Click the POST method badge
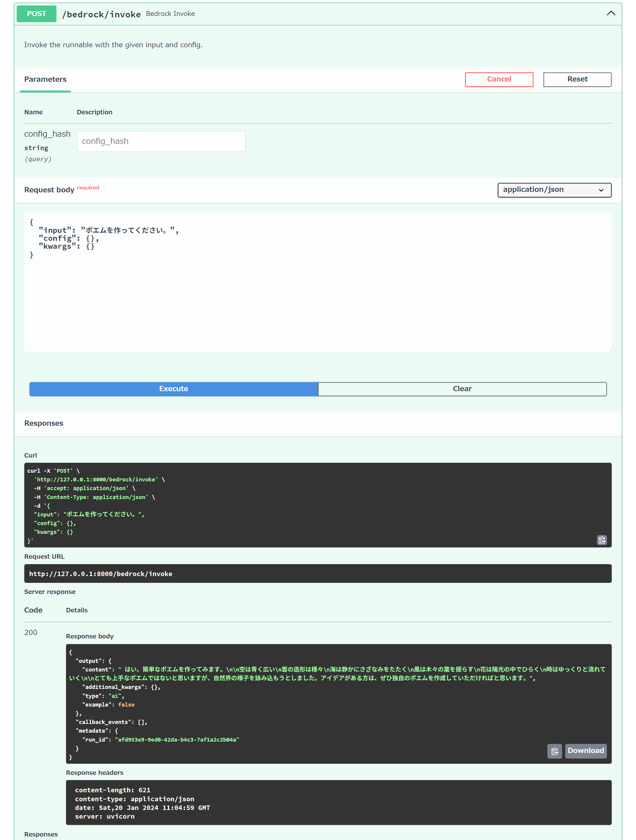The image size is (636, 840). click(x=36, y=13)
